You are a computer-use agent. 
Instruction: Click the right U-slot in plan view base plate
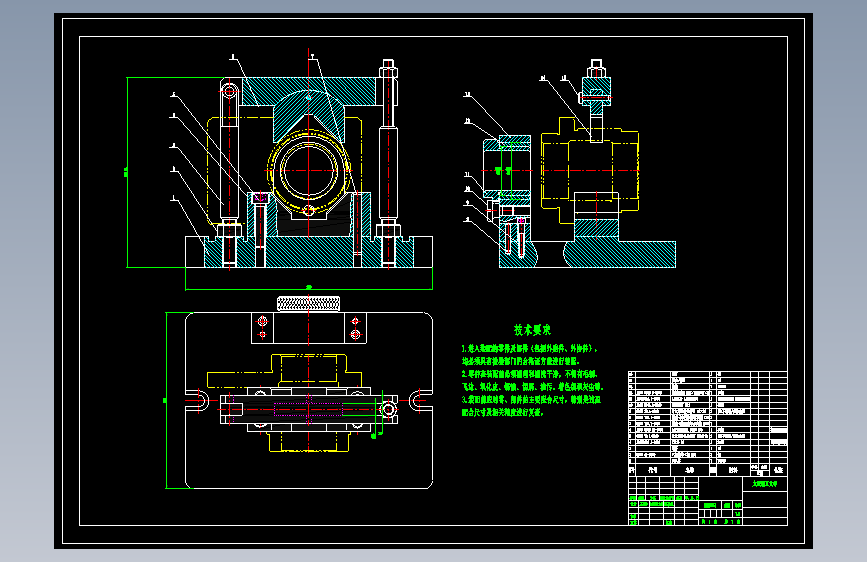(x=420, y=400)
